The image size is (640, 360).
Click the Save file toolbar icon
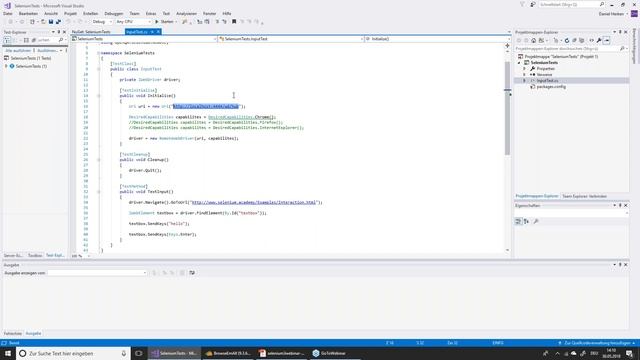(x=51, y=22)
